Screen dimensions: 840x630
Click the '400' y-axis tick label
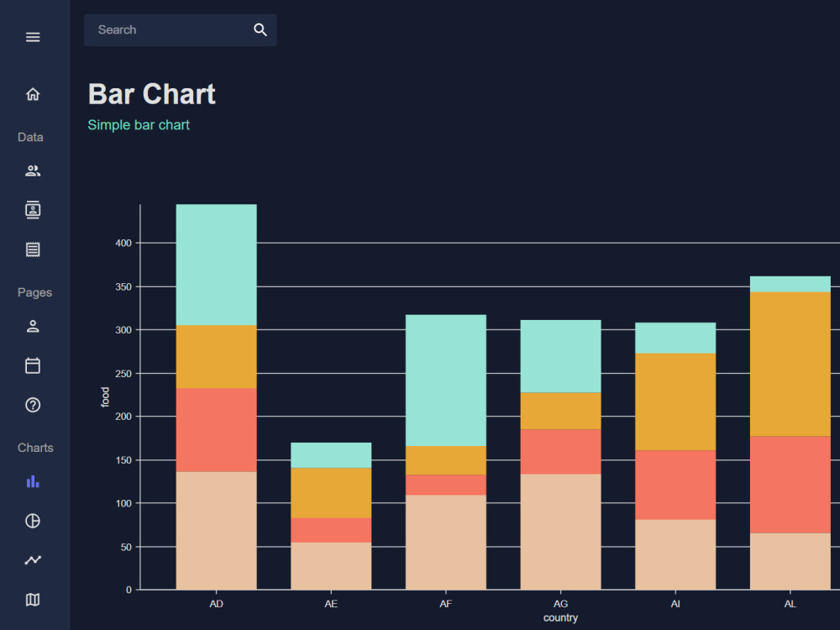123,244
